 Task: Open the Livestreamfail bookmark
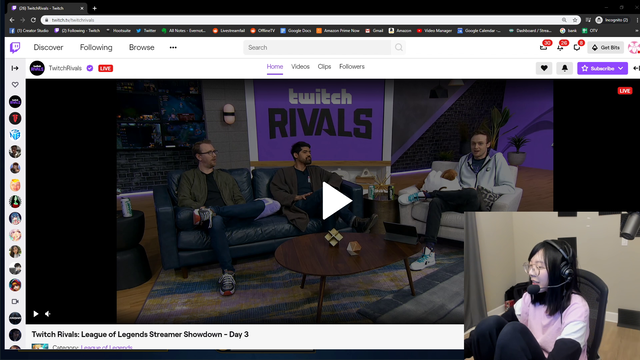click(229, 31)
